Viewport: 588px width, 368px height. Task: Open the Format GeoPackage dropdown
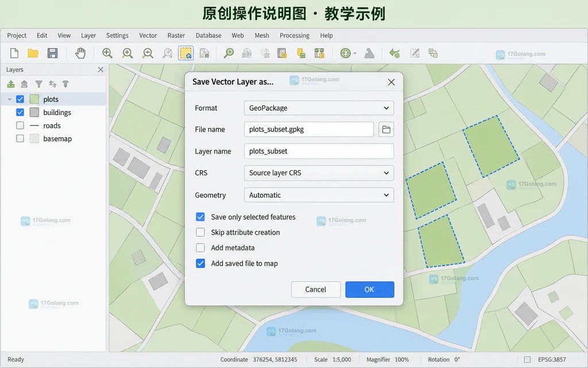click(319, 108)
